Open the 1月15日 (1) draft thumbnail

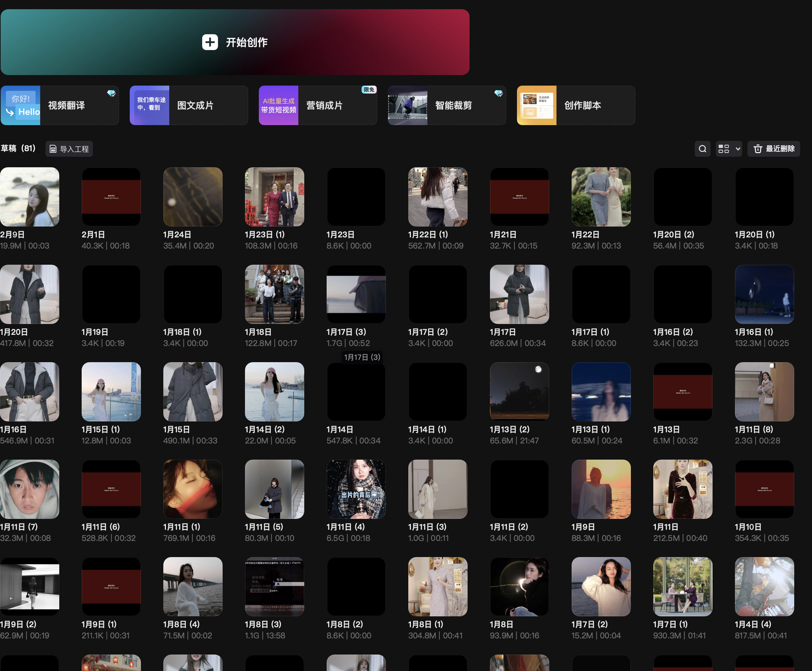111,391
